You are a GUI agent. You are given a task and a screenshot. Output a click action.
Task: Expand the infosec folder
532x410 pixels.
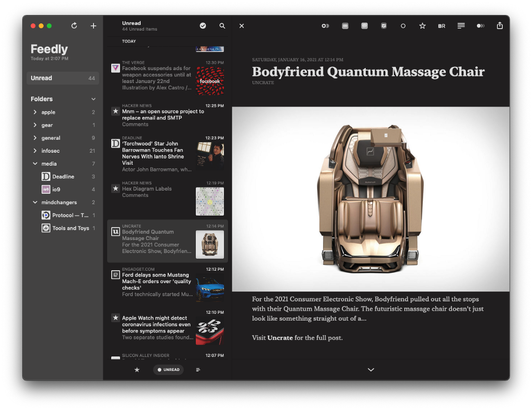tap(35, 151)
